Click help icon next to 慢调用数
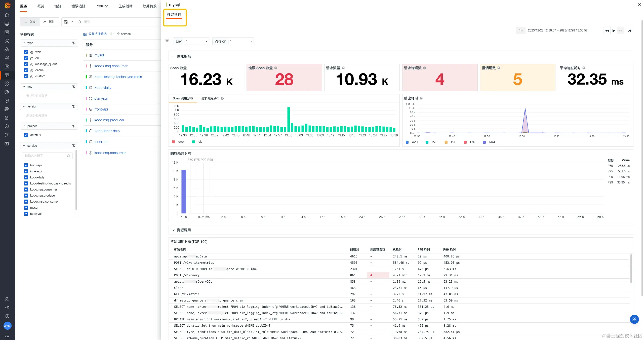644x340 pixels. click(499, 68)
